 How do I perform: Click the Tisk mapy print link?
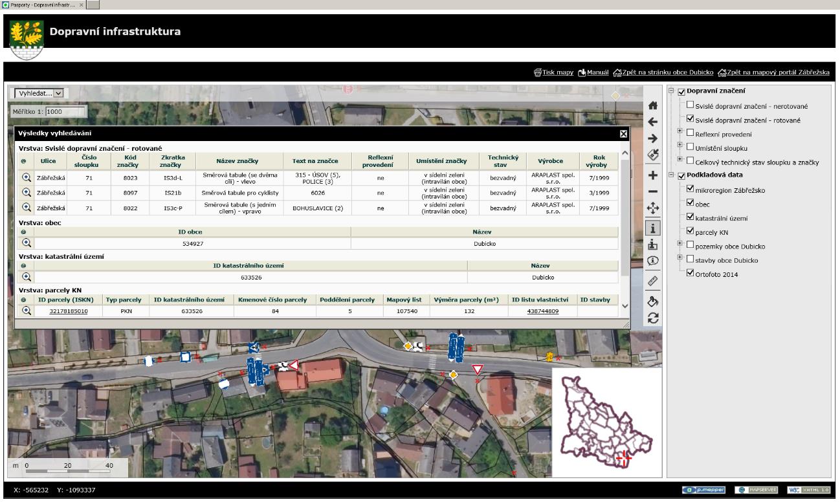(x=553, y=72)
